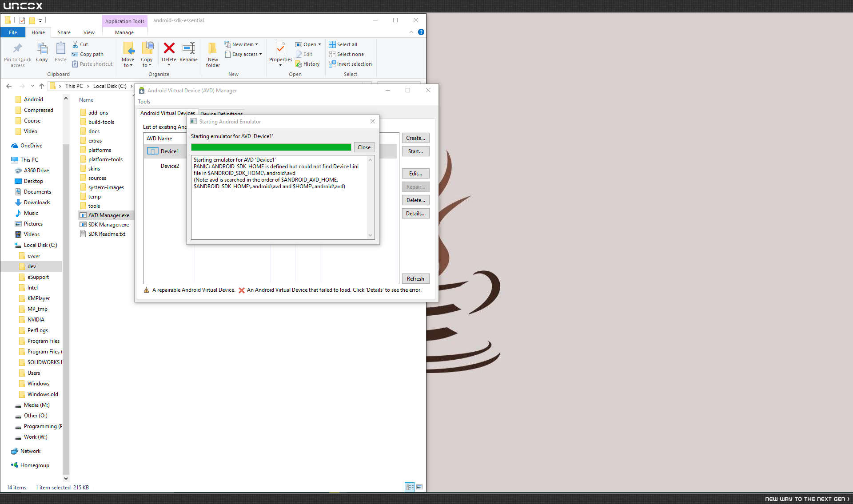Create a New folder via ribbon icon
Screen dimensions: 853x504
coord(213,48)
